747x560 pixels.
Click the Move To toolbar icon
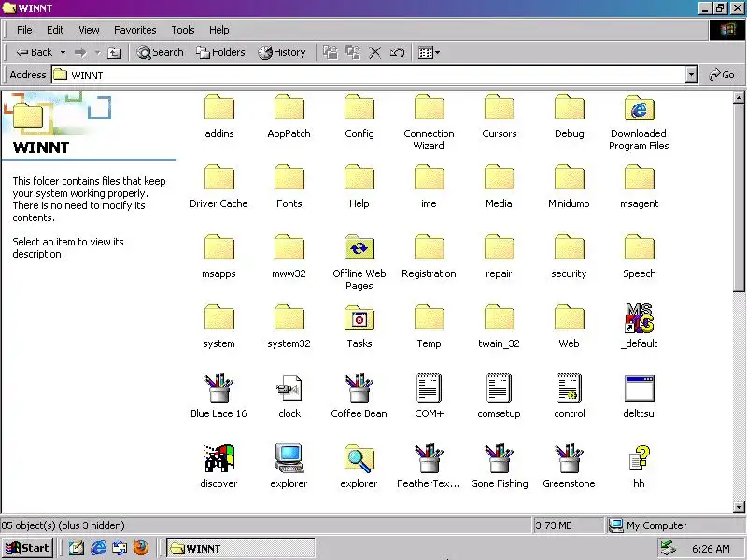[x=331, y=52]
